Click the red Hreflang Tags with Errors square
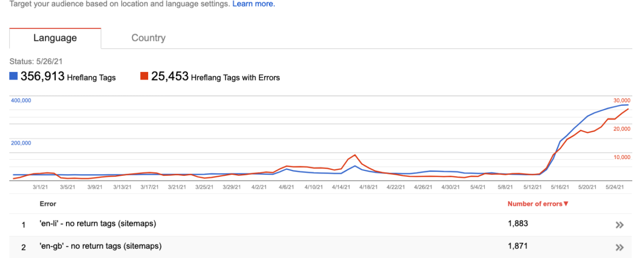644x258 pixels. point(144,77)
